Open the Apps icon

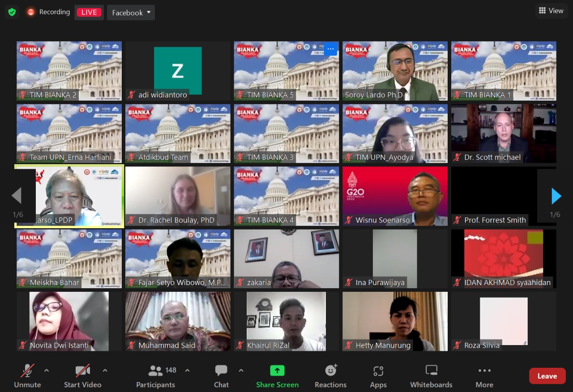[x=378, y=371]
